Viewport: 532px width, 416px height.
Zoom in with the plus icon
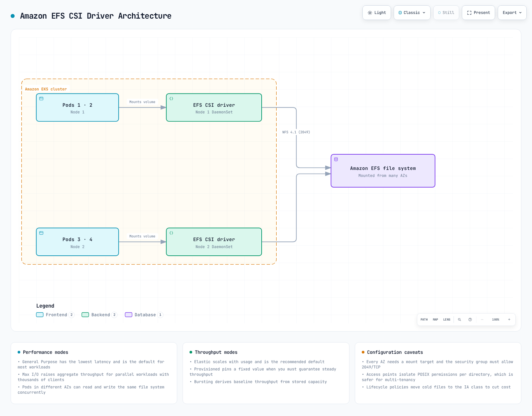tap(509, 320)
